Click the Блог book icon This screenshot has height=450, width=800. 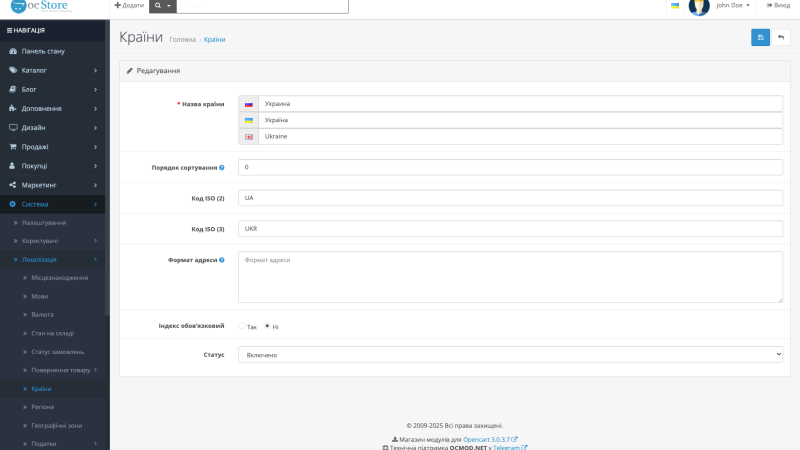click(x=13, y=89)
